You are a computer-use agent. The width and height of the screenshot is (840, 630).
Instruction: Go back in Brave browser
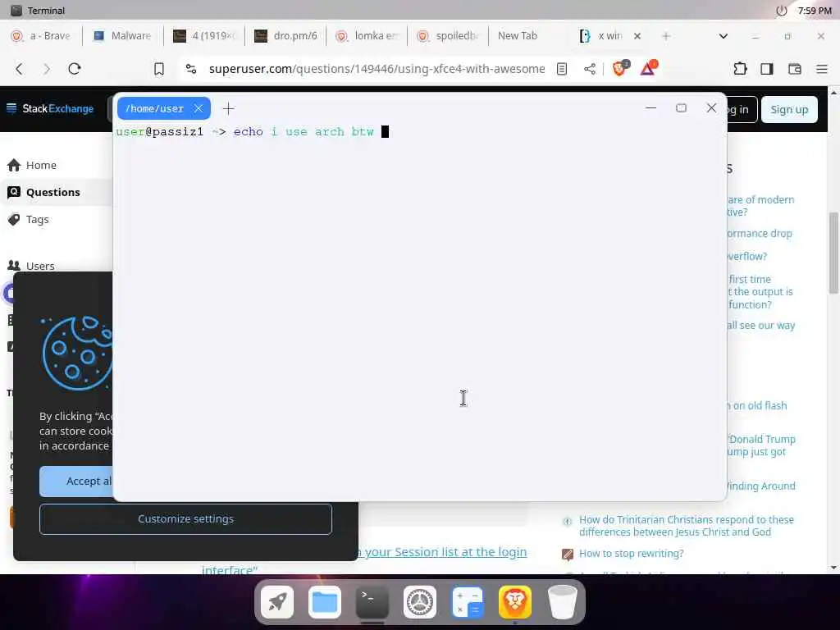pos(20,69)
